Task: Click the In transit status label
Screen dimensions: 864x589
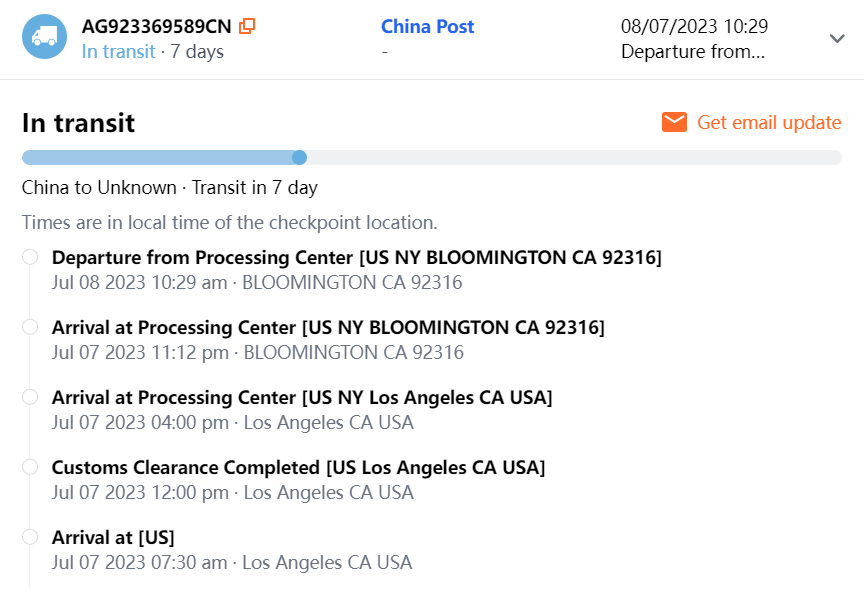Action: coord(118,51)
